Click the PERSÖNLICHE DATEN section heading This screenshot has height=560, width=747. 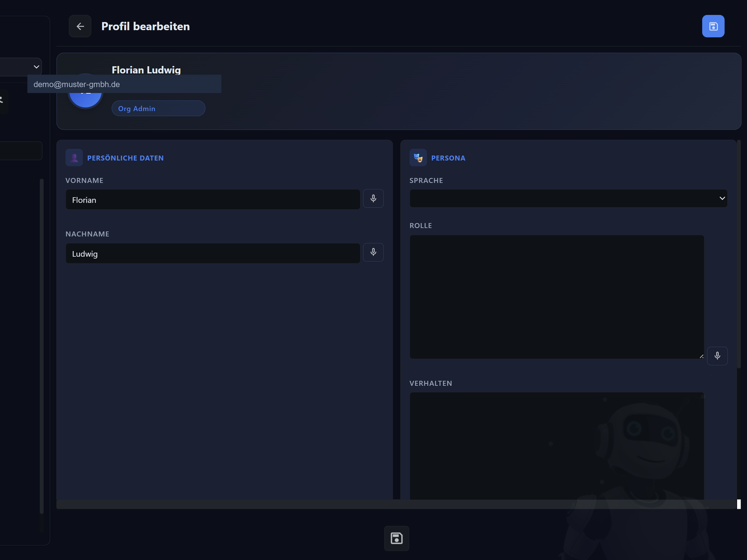(x=125, y=158)
